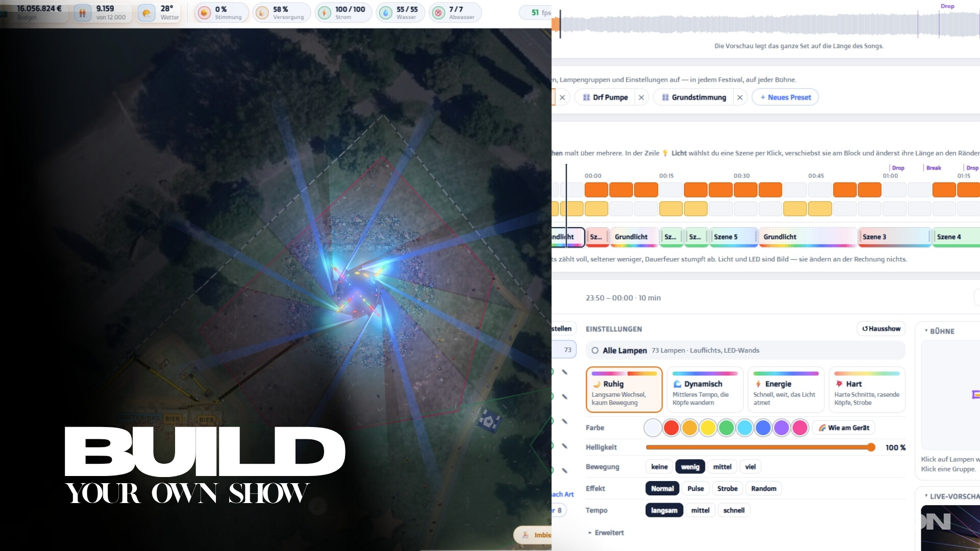Set Tempo to schnell
Viewport: 980px width, 551px height.
(733, 510)
